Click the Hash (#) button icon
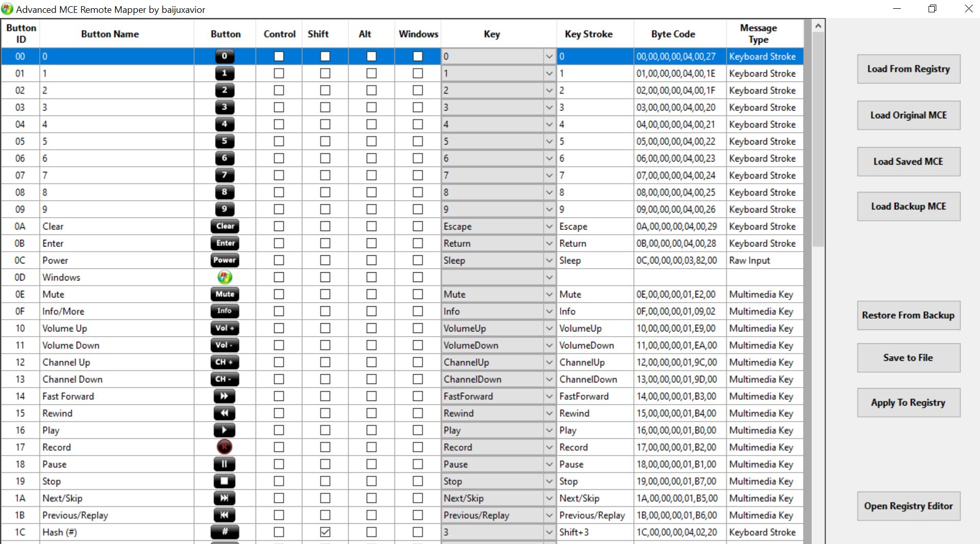980x544 pixels. [225, 532]
